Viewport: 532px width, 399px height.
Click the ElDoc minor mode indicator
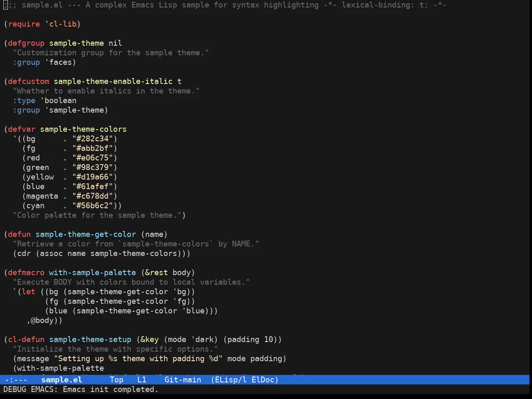tap(263, 379)
